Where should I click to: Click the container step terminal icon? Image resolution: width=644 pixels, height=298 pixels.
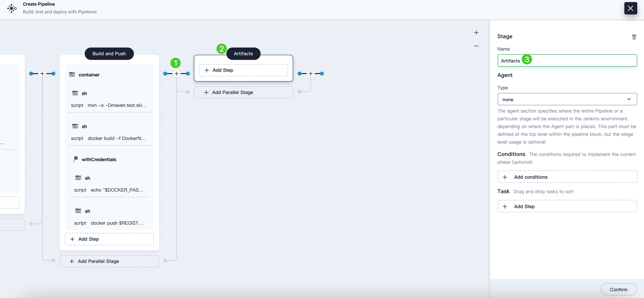click(x=72, y=75)
